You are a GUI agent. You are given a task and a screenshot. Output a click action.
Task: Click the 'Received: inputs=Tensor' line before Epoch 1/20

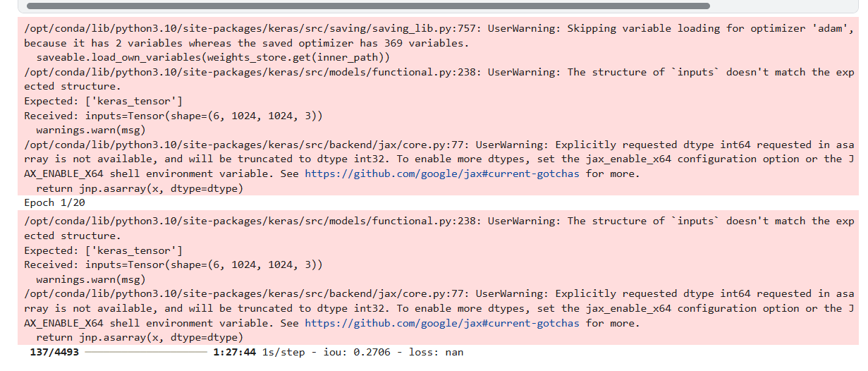point(173,116)
